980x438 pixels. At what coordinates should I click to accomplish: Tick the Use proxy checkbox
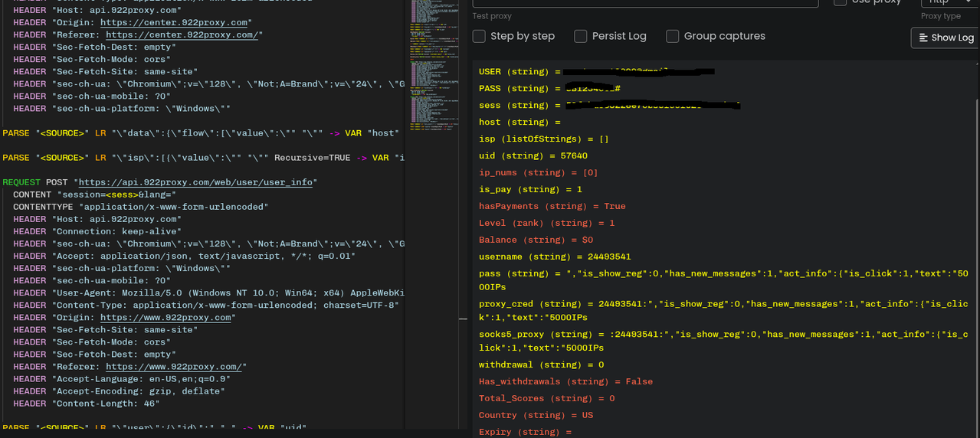840,2
